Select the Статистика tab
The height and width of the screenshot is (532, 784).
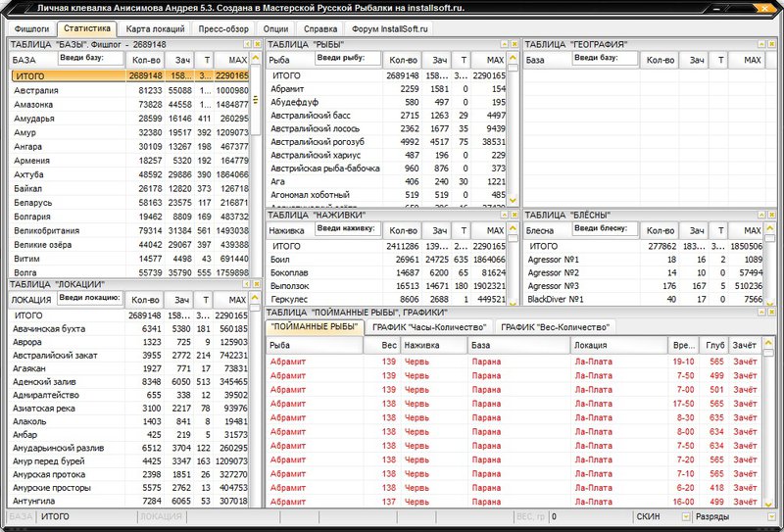pos(86,28)
